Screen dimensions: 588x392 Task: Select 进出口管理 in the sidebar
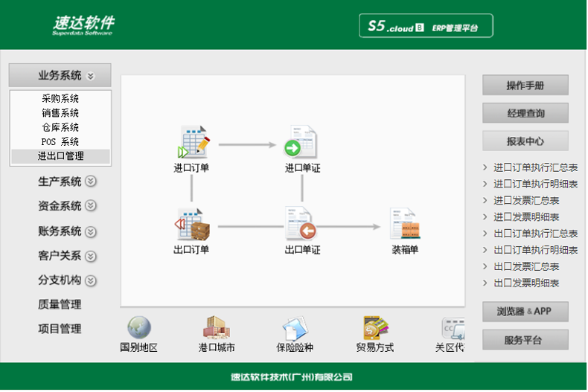click(x=60, y=156)
